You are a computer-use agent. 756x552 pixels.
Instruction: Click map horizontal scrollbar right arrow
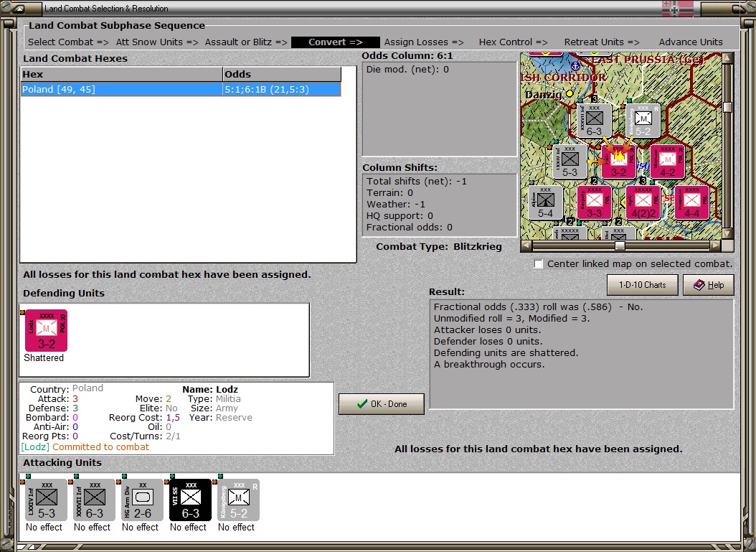click(716, 245)
